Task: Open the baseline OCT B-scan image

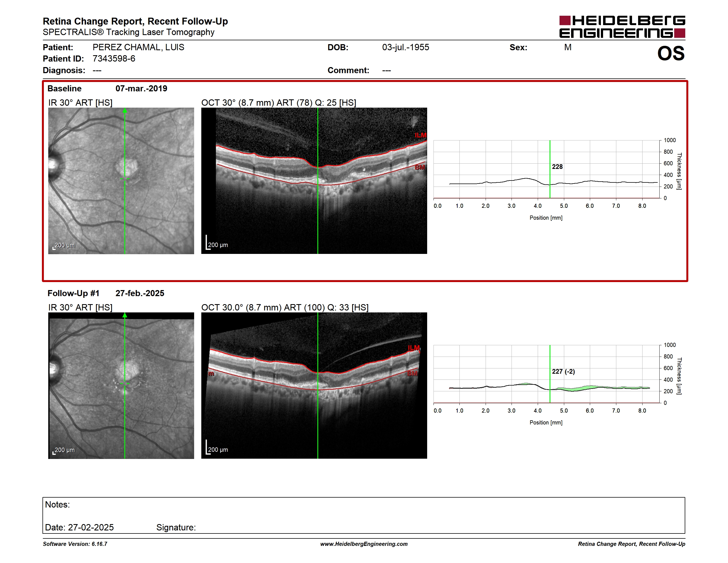Action: coord(314,181)
